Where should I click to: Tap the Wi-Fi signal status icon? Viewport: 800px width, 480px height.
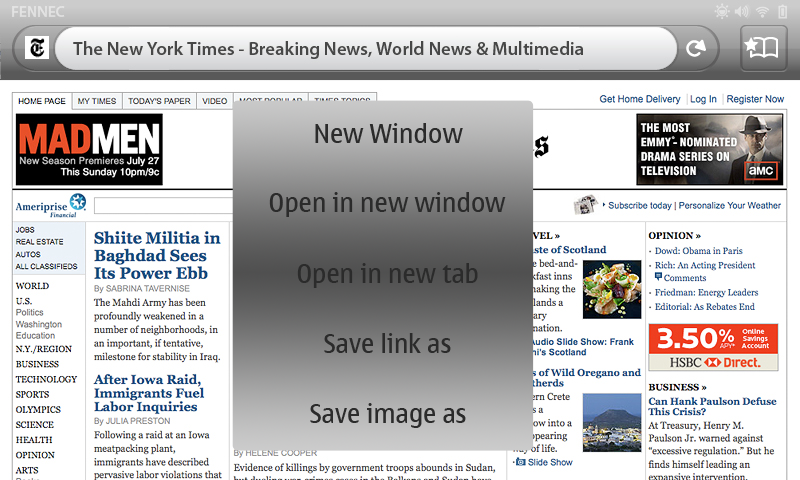pos(762,11)
